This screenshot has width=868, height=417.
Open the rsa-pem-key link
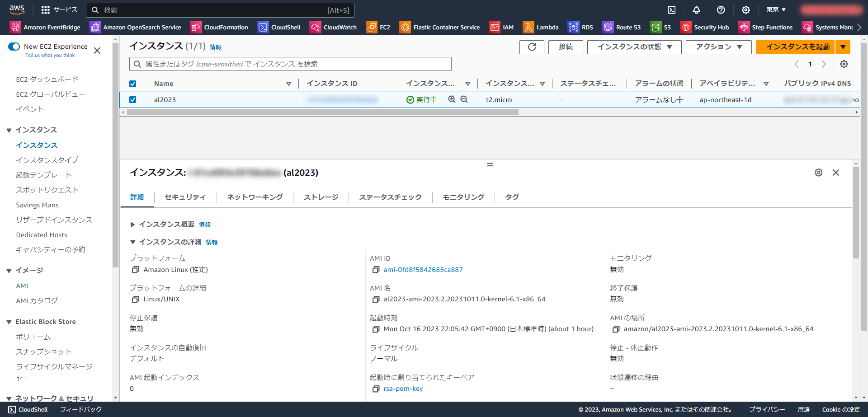point(403,389)
